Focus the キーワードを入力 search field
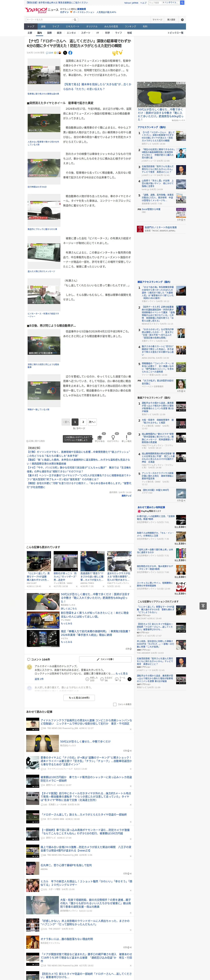The width and height of the screenshot is (210, 980). [49, 20]
